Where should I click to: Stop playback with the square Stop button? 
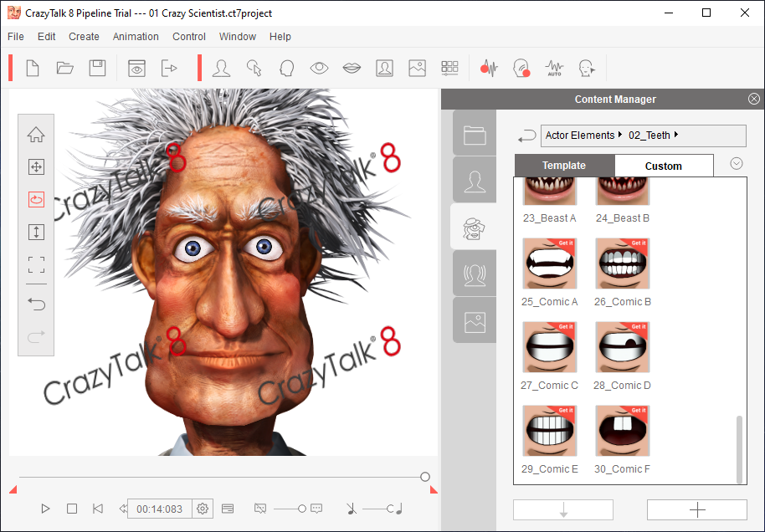pyautogui.click(x=72, y=509)
